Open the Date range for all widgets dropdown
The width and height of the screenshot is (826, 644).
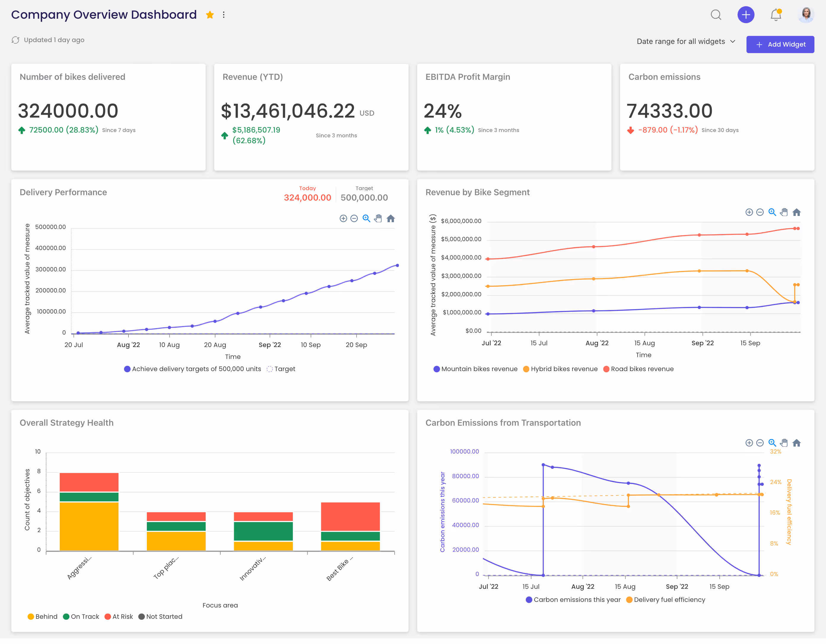(x=685, y=41)
